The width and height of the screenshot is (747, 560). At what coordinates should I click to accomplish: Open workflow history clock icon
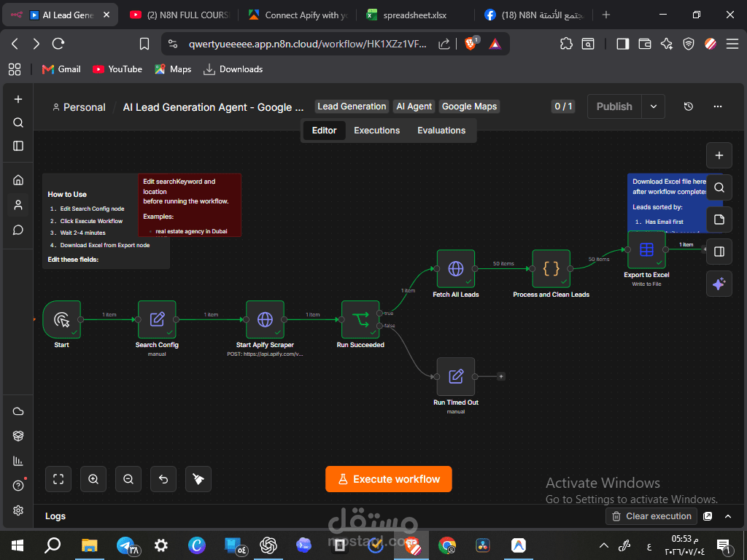coord(689,106)
